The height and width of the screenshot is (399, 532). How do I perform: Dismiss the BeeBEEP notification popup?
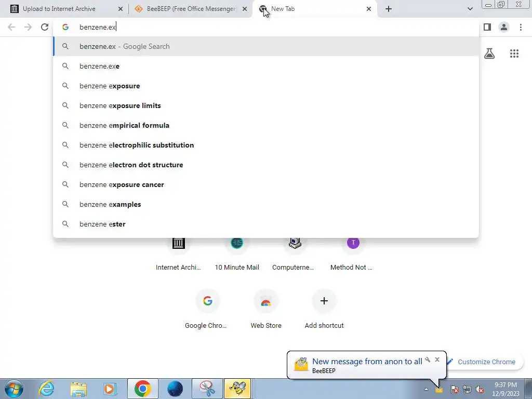coord(437,360)
